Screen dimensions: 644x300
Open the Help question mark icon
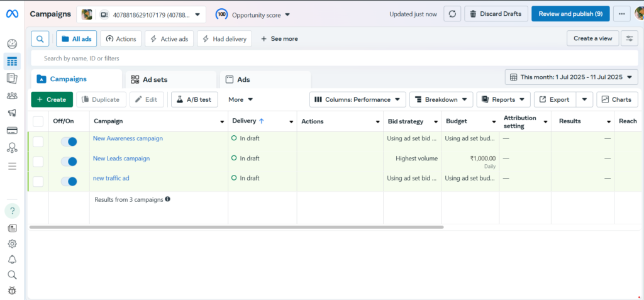[12, 211]
